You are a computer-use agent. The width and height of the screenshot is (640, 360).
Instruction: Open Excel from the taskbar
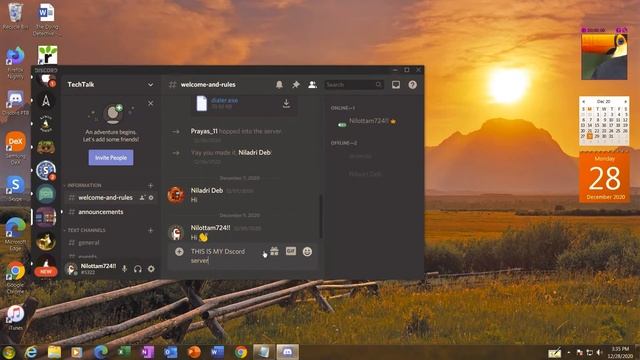pyautogui.click(x=124, y=352)
